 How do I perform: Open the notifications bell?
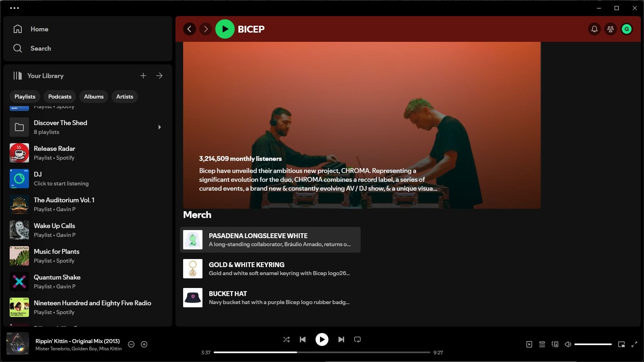(x=594, y=29)
